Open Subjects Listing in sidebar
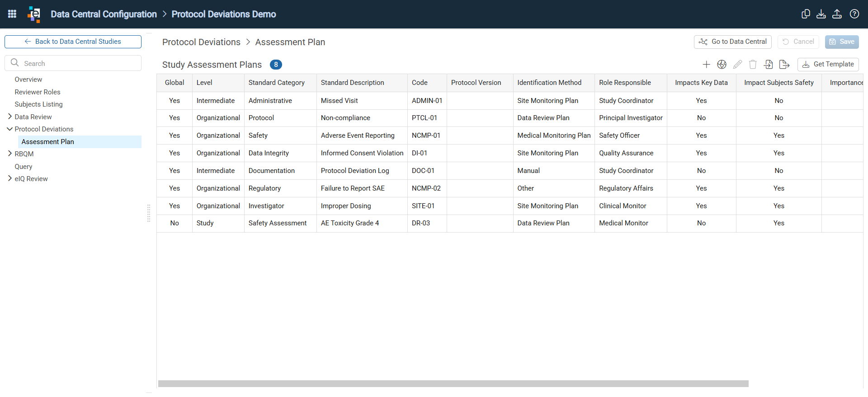Viewport: 868px width, 397px height. [39, 104]
